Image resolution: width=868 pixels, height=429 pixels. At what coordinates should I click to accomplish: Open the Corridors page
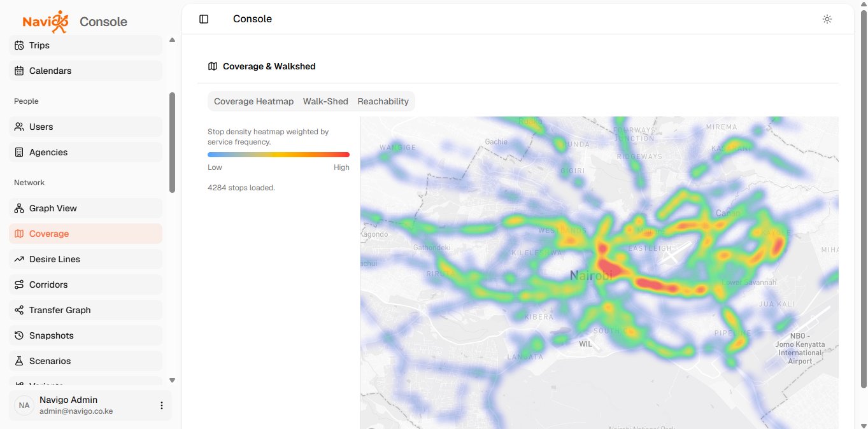[x=86, y=285]
